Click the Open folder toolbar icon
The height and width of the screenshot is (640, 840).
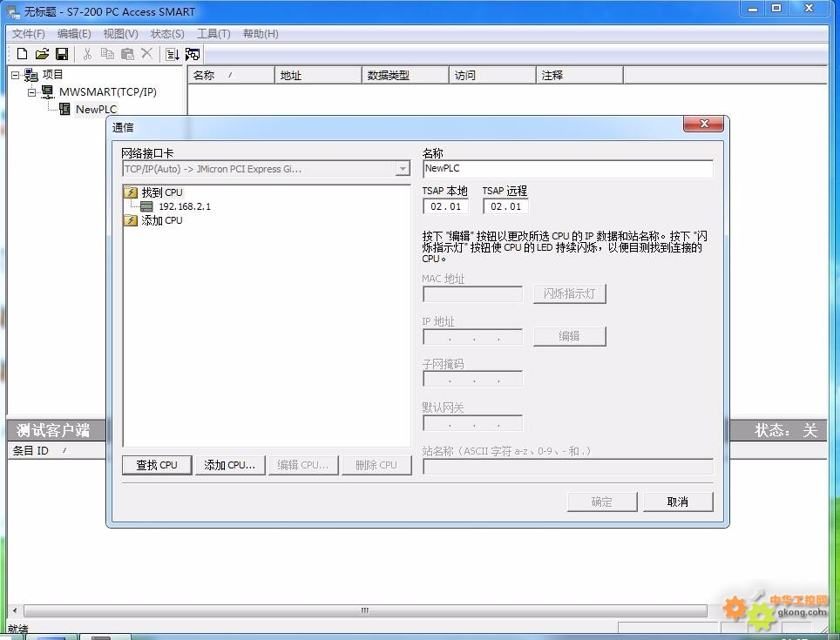point(42,53)
